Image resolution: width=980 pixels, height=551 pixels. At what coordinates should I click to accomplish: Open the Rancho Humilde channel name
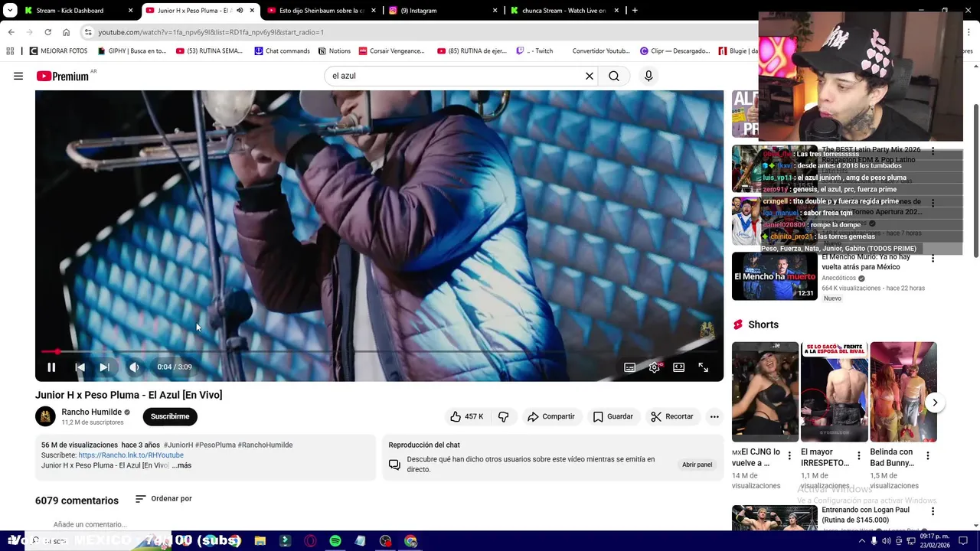click(x=92, y=412)
